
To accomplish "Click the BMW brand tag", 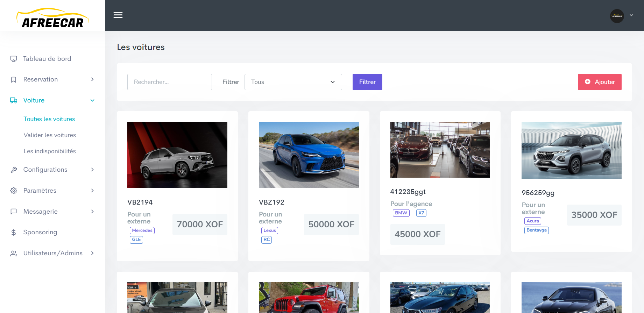I will (401, 213).
